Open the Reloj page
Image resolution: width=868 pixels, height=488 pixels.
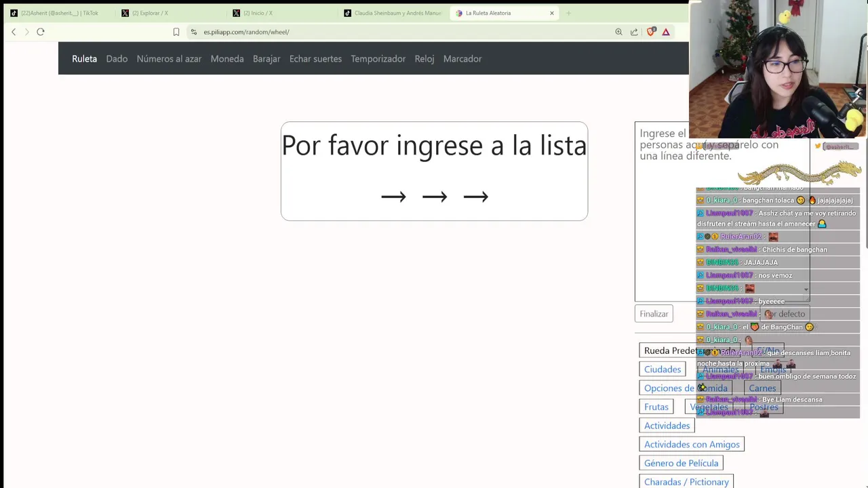tap(425, 59)
